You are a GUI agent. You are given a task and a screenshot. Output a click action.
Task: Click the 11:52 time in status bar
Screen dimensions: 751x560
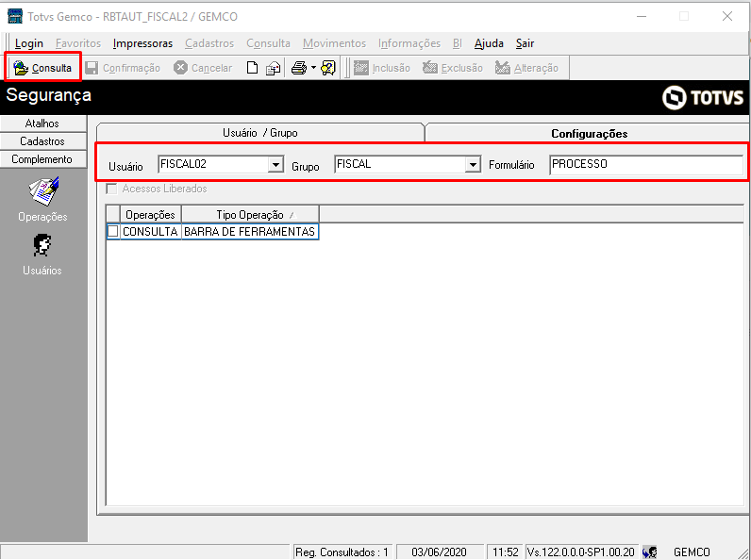pos(506,552)
